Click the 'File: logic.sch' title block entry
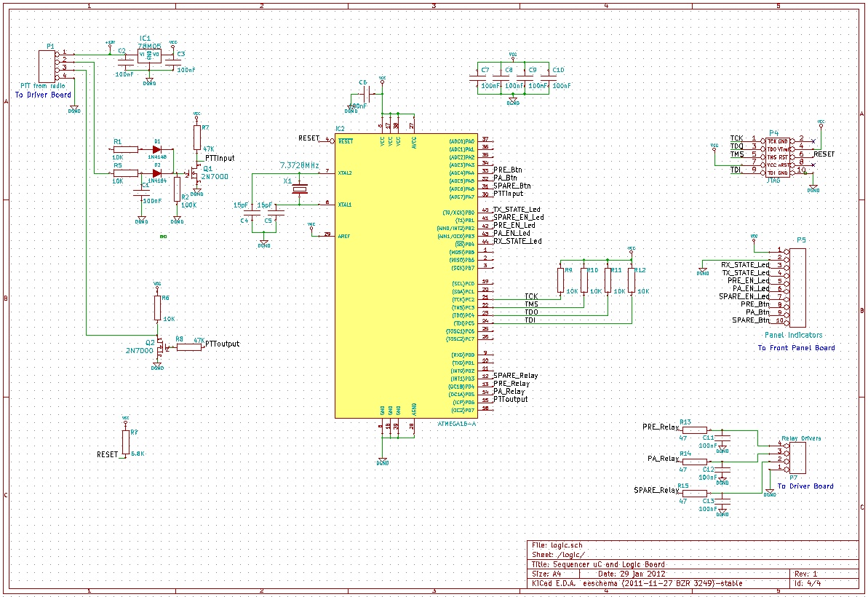 557,545
